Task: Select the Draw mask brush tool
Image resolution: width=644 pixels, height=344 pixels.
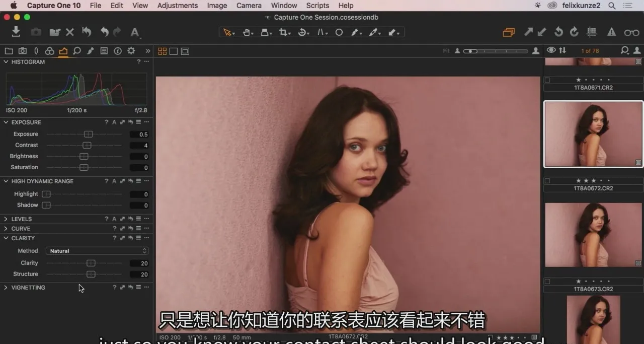Action: 355,32
